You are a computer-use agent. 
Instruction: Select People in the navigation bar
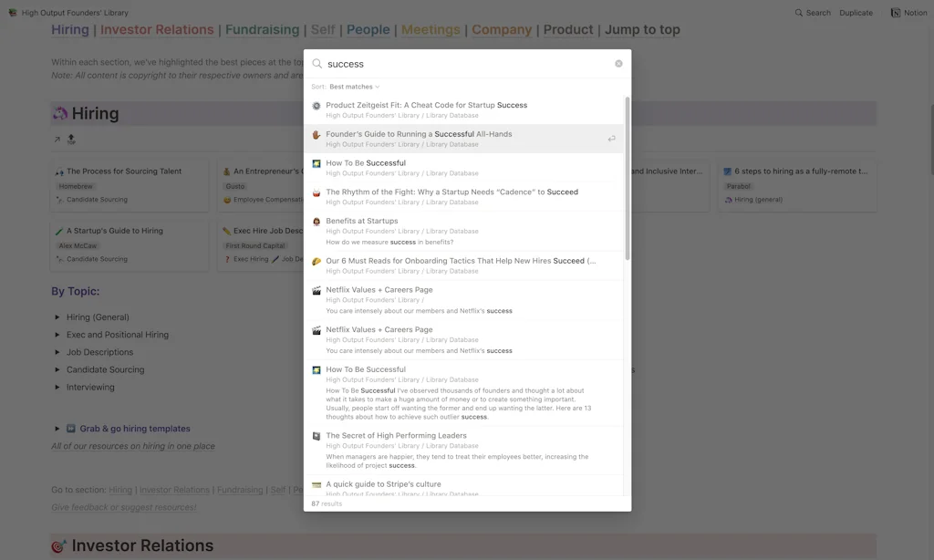point(368,29)
